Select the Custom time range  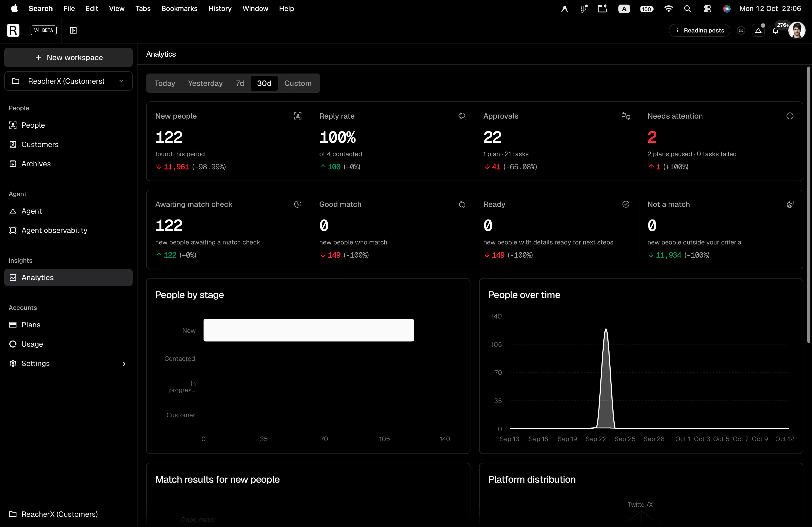tap(298, 83)
